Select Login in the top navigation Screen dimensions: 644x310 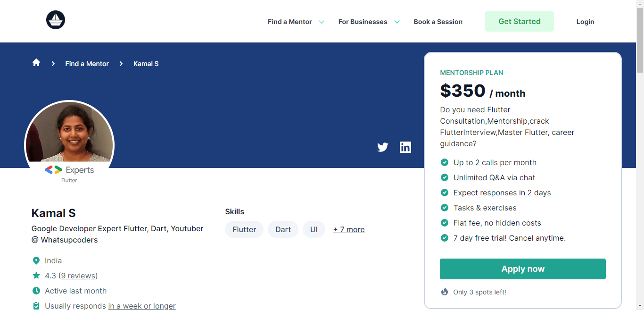[585, 22]
